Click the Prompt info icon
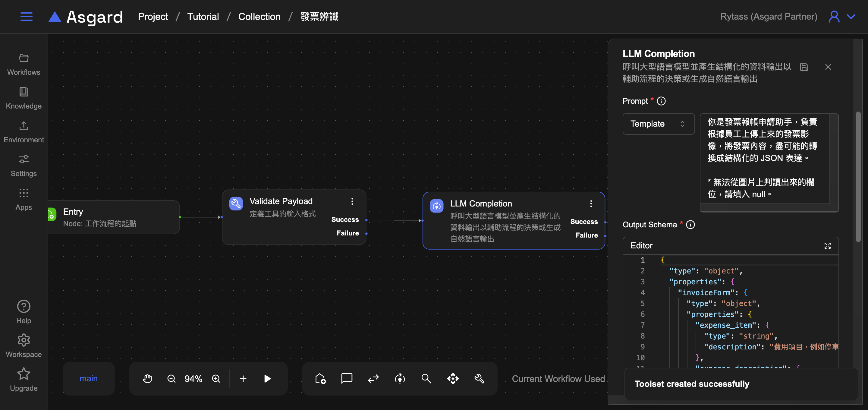868x410 pixels. pyautogui.click(x=661, y=101)
